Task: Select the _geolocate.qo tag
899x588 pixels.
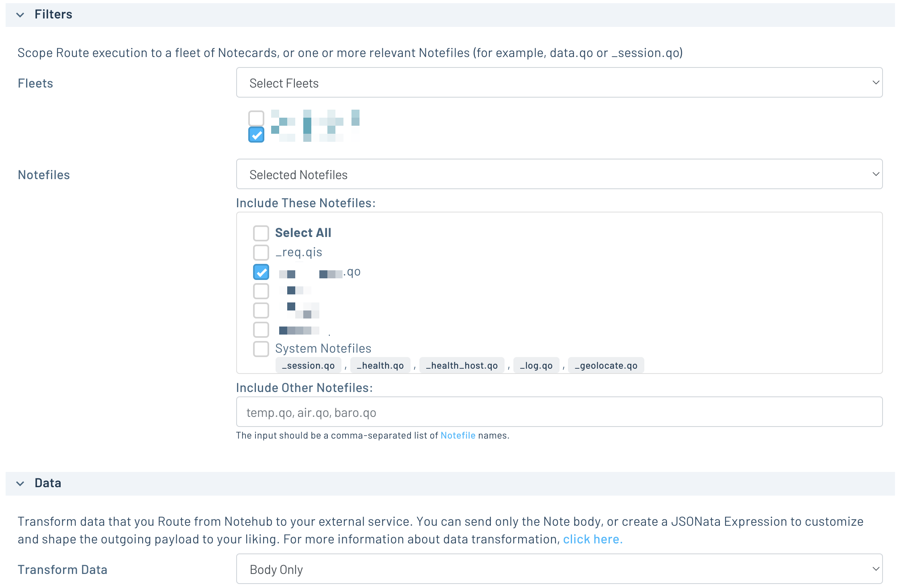Action: 606,365
